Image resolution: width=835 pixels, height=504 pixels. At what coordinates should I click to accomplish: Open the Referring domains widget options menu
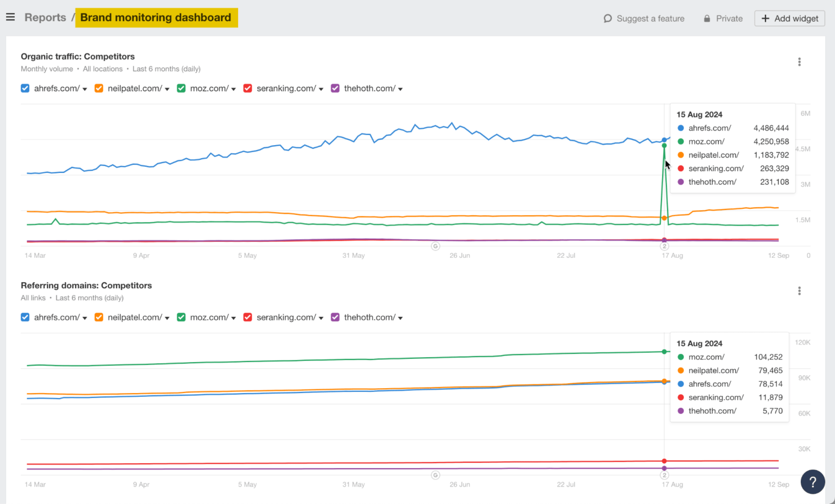pos(799,290)
